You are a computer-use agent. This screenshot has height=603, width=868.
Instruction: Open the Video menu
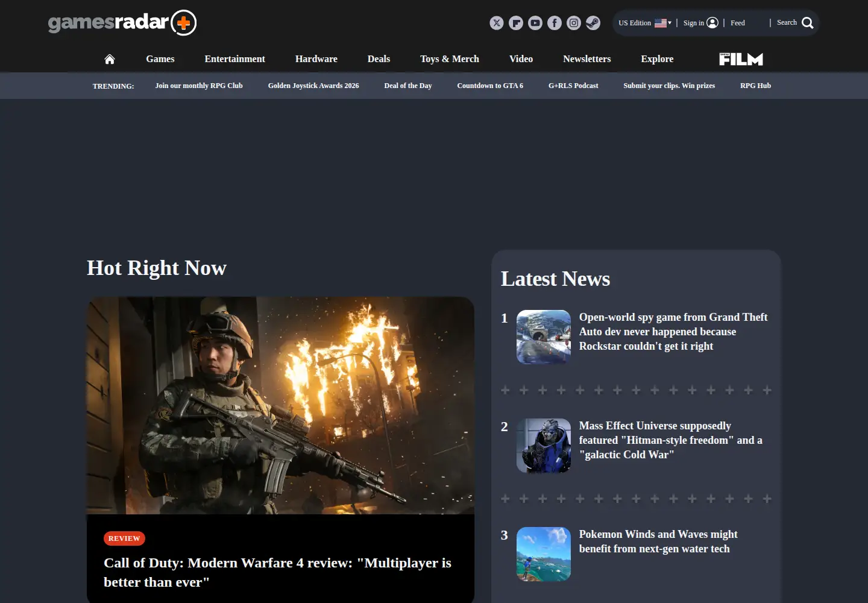[x=521, y=59]
